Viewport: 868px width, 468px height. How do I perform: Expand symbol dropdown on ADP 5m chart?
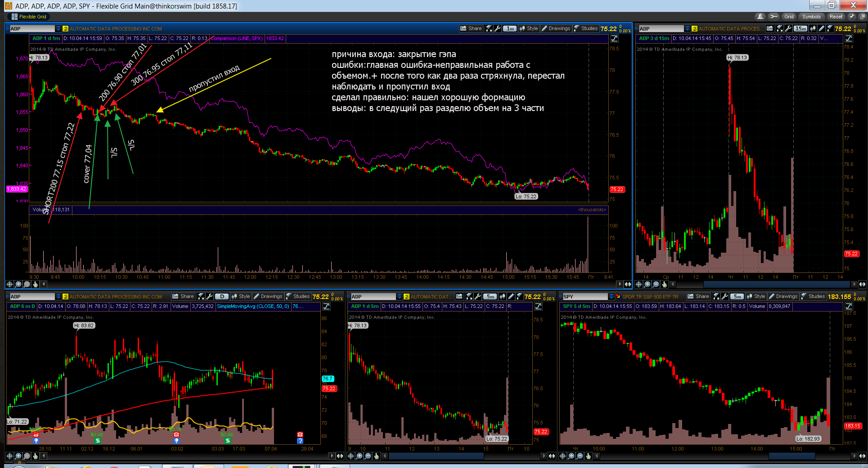(x=399, y=297)
